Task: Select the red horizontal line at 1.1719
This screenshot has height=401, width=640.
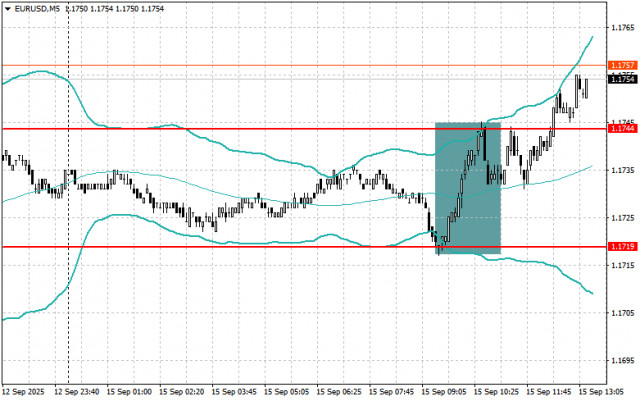Action: pyautogui.click(x=304, y=247)
